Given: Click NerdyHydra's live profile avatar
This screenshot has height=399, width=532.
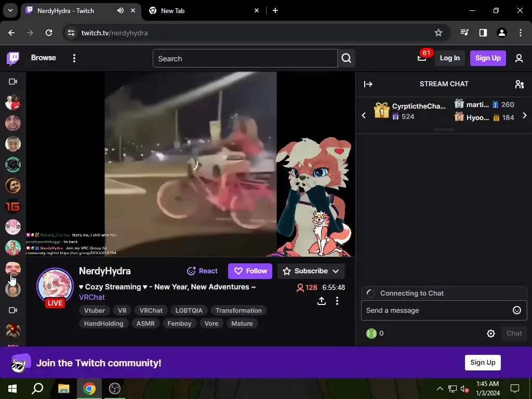Looking at the screenshot, I should 55,286.
